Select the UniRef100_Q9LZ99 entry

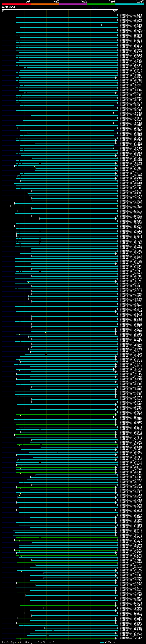(x=131, y=570)
